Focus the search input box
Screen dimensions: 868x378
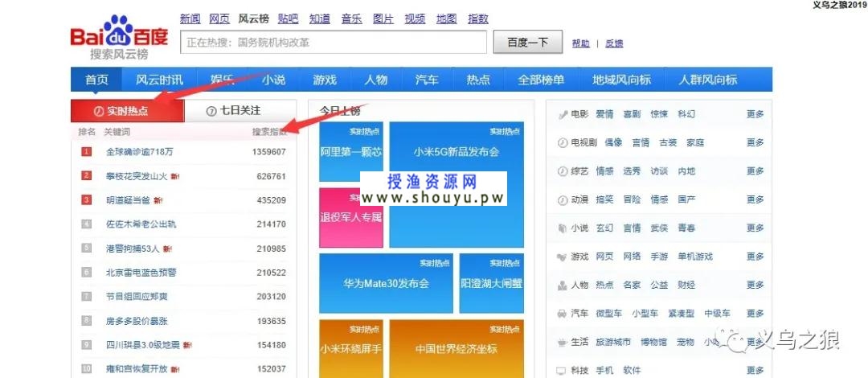[x=334, y=42]
